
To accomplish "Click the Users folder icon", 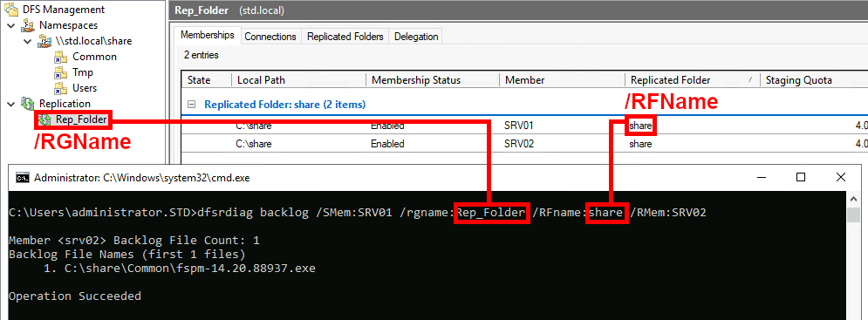I will pyautogui.click(x=60, y=88).
